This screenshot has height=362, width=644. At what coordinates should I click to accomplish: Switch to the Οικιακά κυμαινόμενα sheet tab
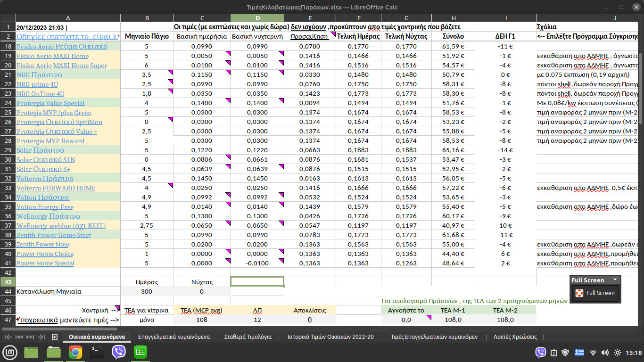click(97, 337)
